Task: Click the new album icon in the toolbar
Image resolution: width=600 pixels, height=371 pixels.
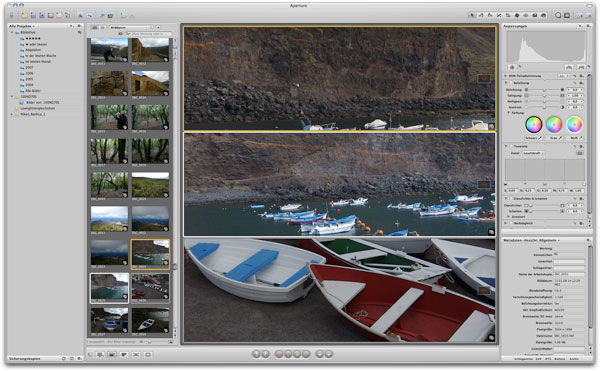Action: (x=33, y=15)
